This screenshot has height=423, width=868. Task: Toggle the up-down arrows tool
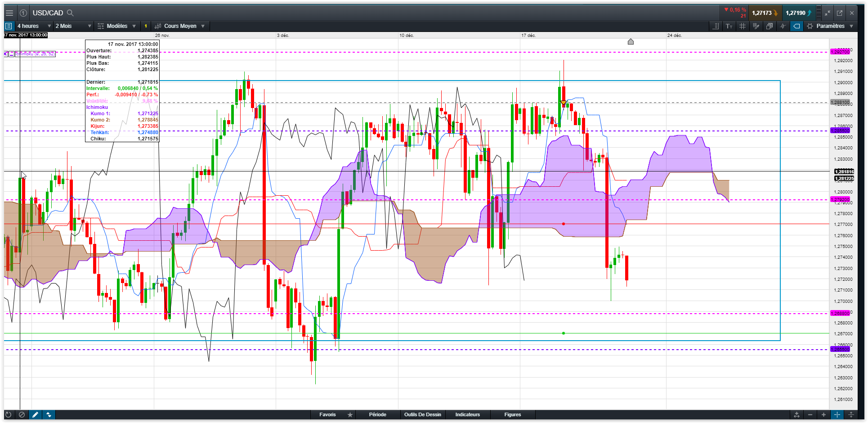pyautogui.click(x=49, y=414)
